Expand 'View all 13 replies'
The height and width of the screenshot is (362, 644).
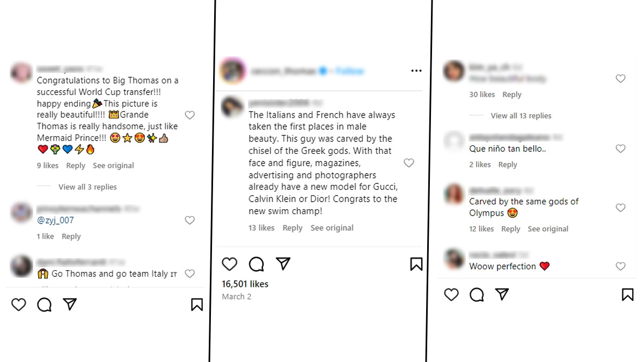521,116
